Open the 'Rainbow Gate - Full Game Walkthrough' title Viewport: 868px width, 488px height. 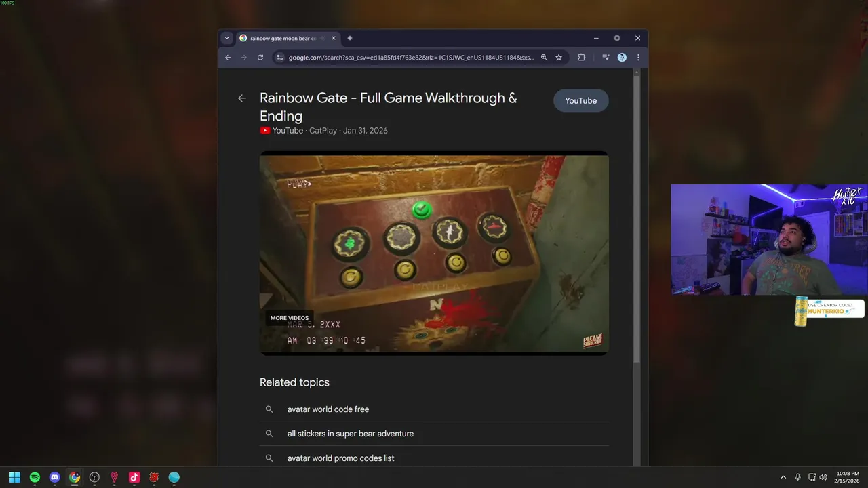pyautogui.click(x=388, y=107)
